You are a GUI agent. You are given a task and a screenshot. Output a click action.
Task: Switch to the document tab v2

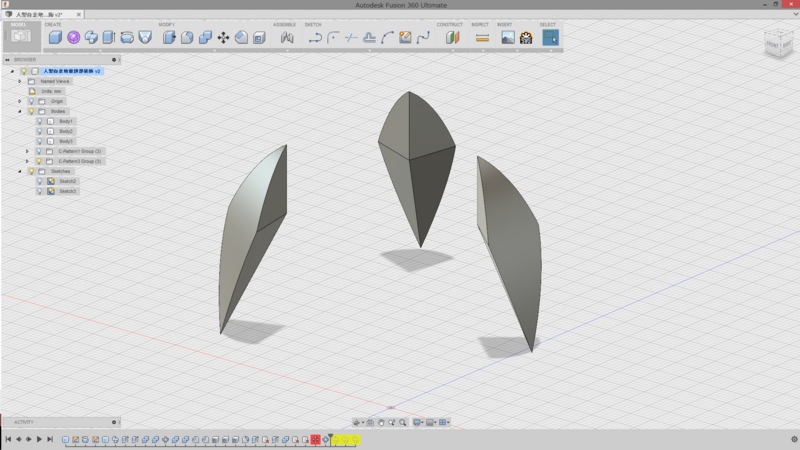(x=39, y=15)
